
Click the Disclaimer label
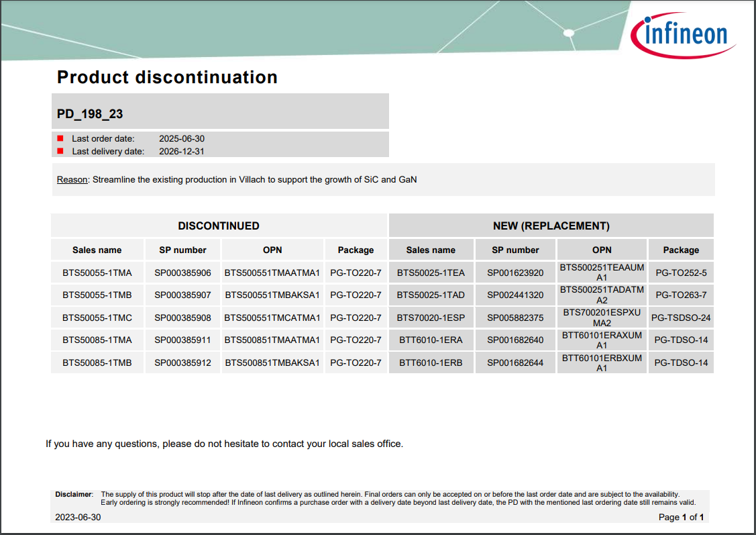(x=74, y=494)
